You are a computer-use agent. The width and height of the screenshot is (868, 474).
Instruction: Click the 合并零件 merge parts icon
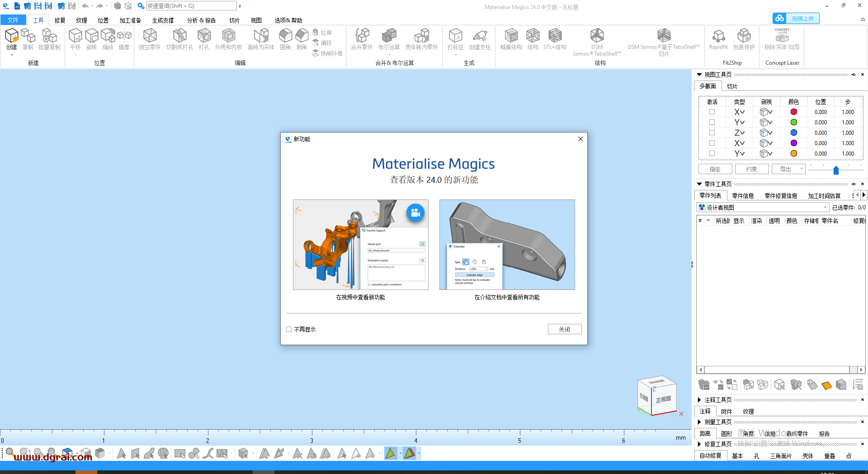[362, 39]
